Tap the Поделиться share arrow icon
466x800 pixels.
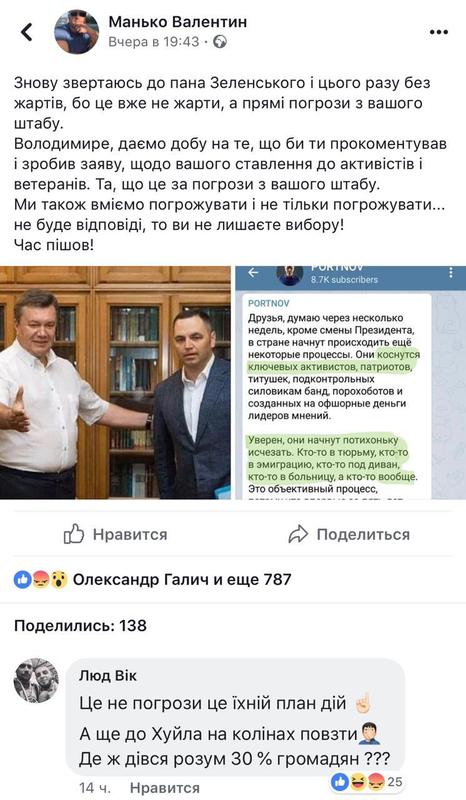coord(299,534)
